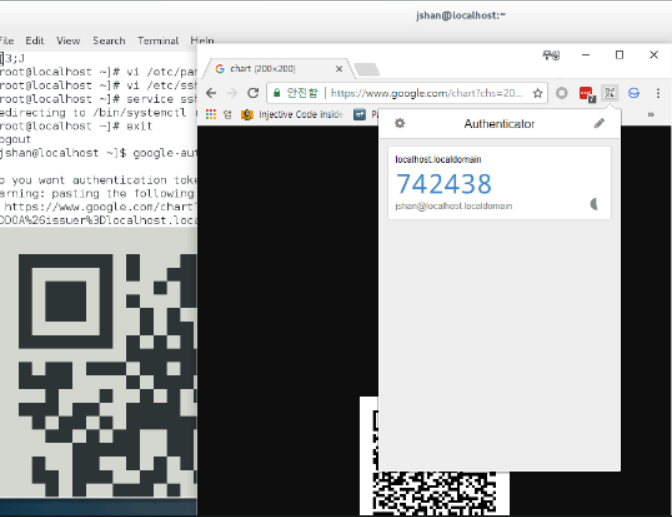Click the google.com/chart URL line in terminal
Screen dimensions: 672x517
coord(99,207)
